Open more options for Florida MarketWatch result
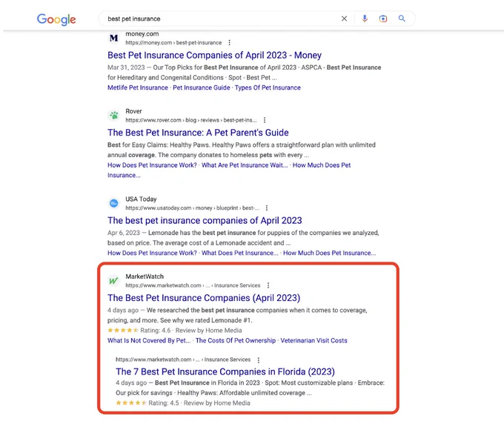504x430 pixels. 259,360
